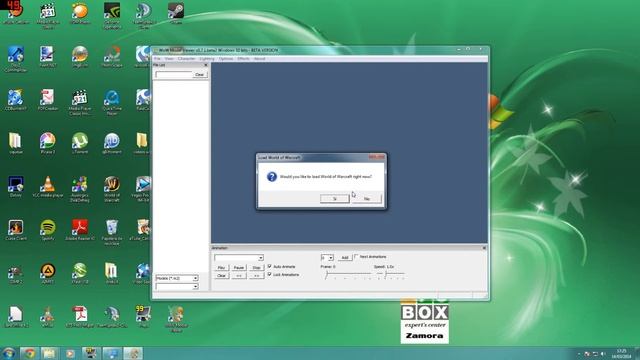Open the View menu
This screenshot has height=360, width=640.
[169, 59]
